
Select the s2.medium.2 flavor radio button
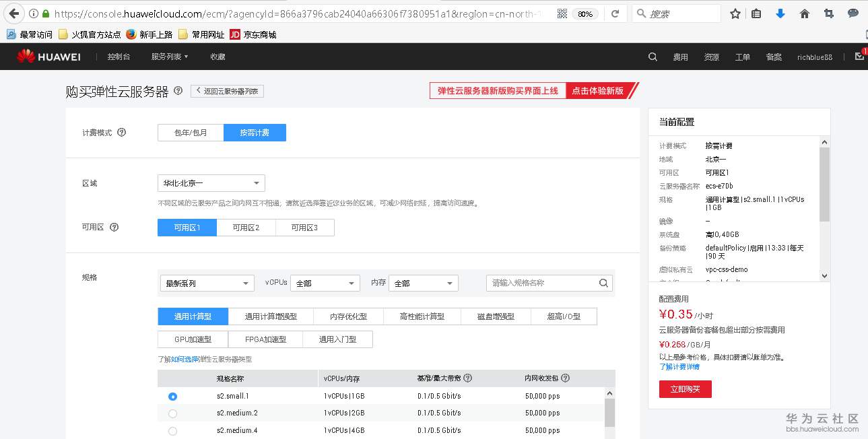click(172, 413)
